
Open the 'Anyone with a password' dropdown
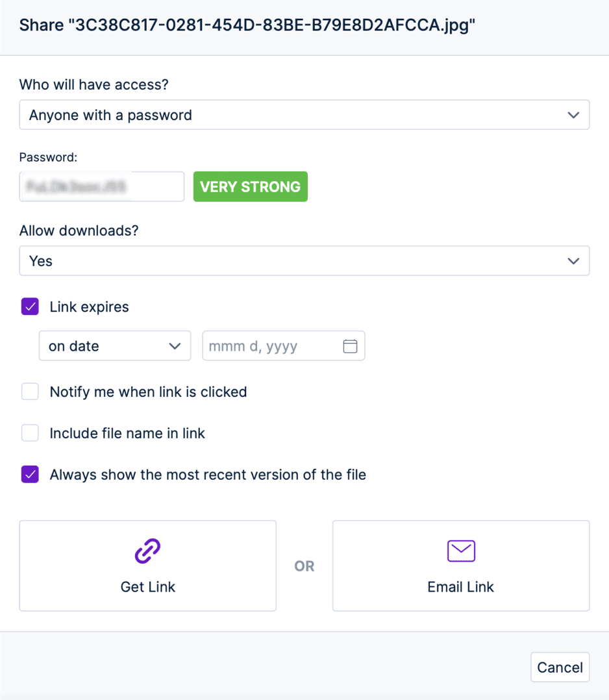304,115
